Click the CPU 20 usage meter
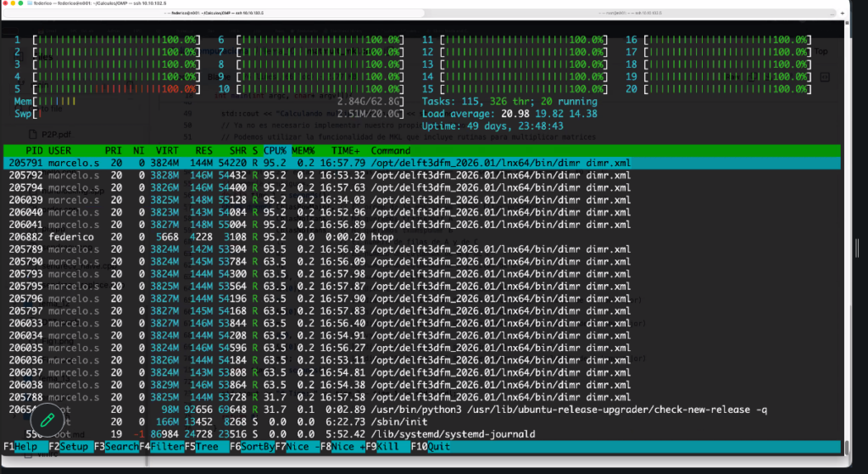 (x=719, y=88)
